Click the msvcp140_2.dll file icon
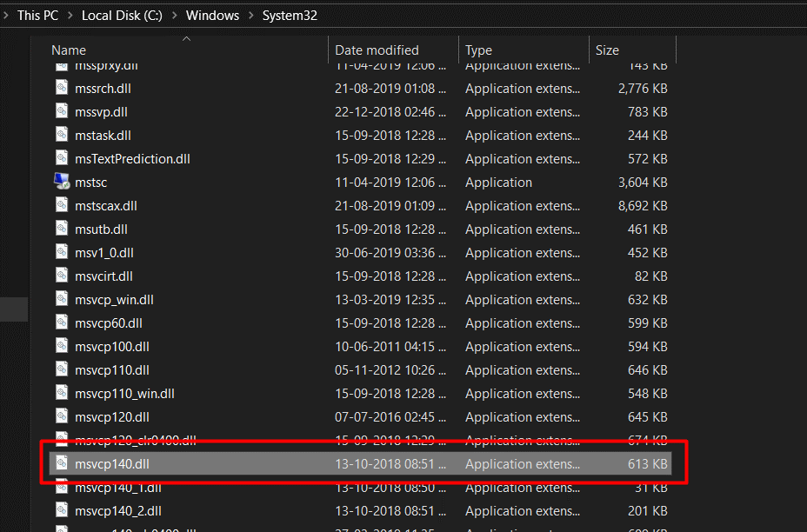This screenshot has height=532, width=807. click(x=62, y=510)
